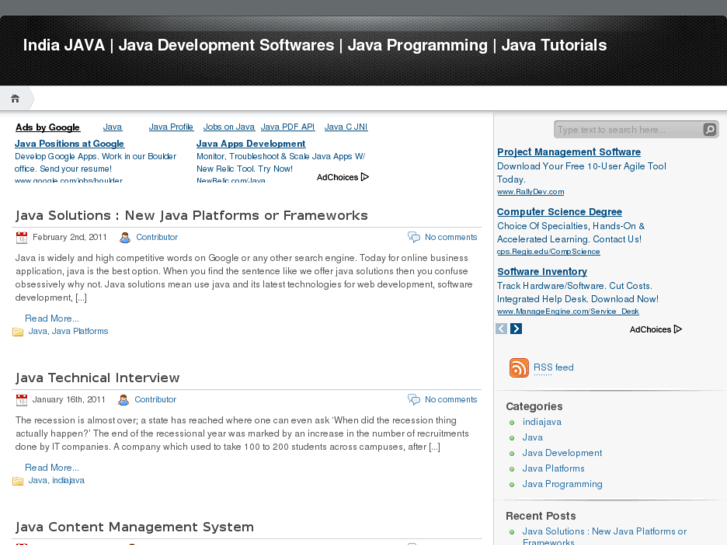Click the next ad arrow in sidebar
The height and width of the screenshot is (545, 727).
(516, 329)
